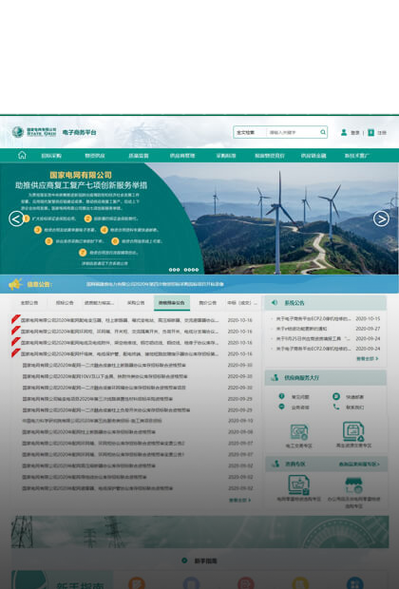Focus the keyword search input box
The width and height of the screenshot is (399, 589).
coord(293,132)
